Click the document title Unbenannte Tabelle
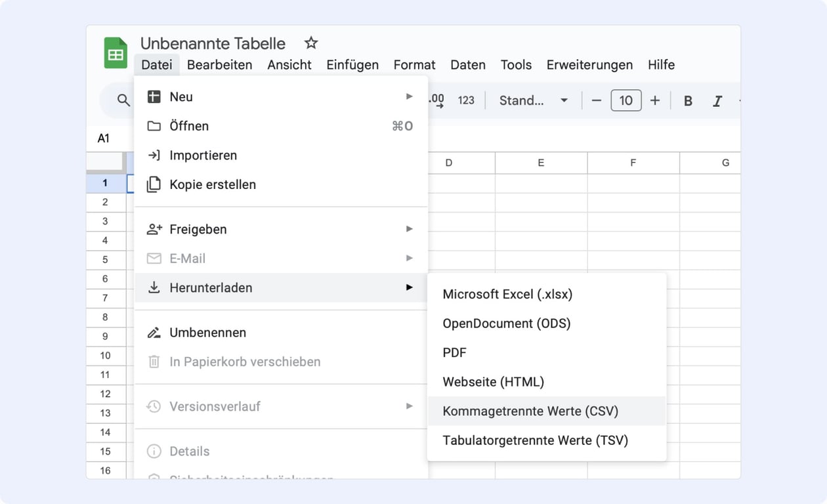Screen dimensions: 827x504 coord(213,43)
